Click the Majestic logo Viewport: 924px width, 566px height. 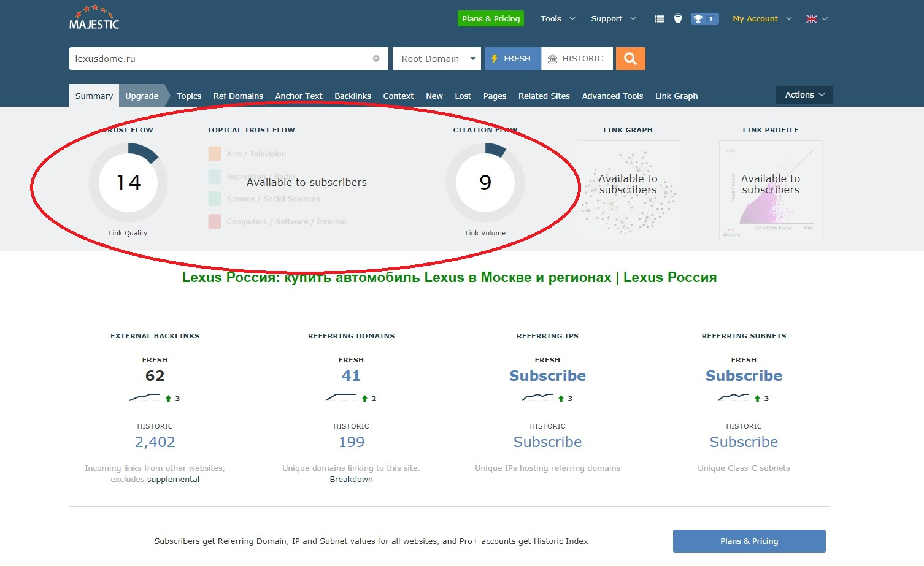click(x=94, y=18)
